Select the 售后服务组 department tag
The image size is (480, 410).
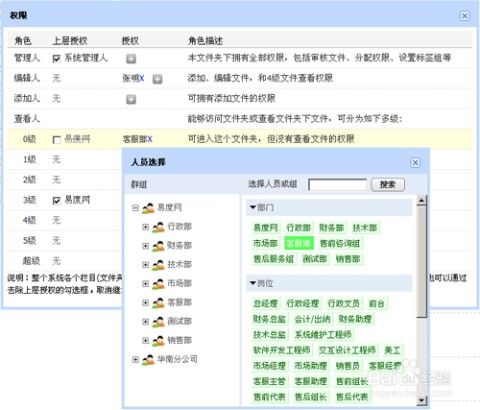274,259
